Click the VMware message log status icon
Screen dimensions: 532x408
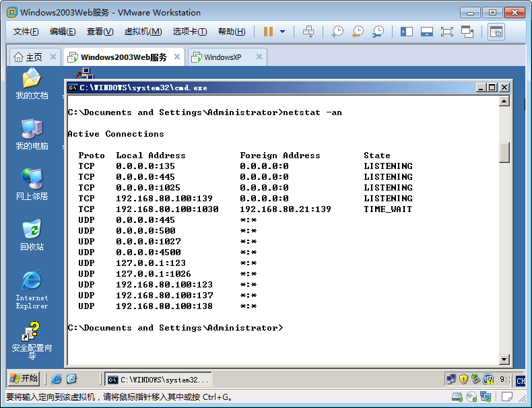[x=507, y=397]
